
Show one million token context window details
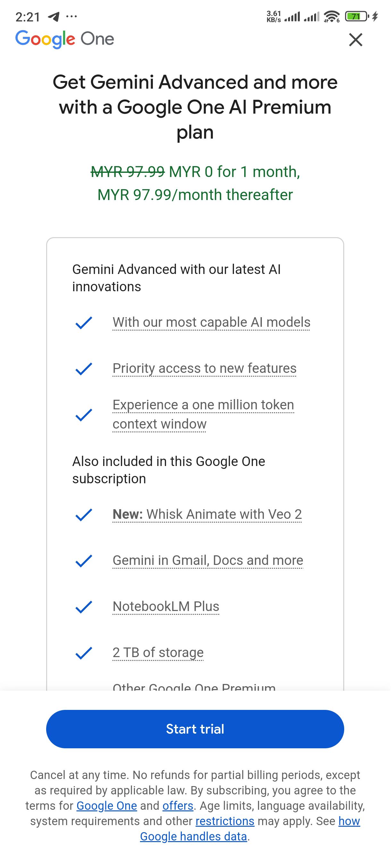point(203,414)
